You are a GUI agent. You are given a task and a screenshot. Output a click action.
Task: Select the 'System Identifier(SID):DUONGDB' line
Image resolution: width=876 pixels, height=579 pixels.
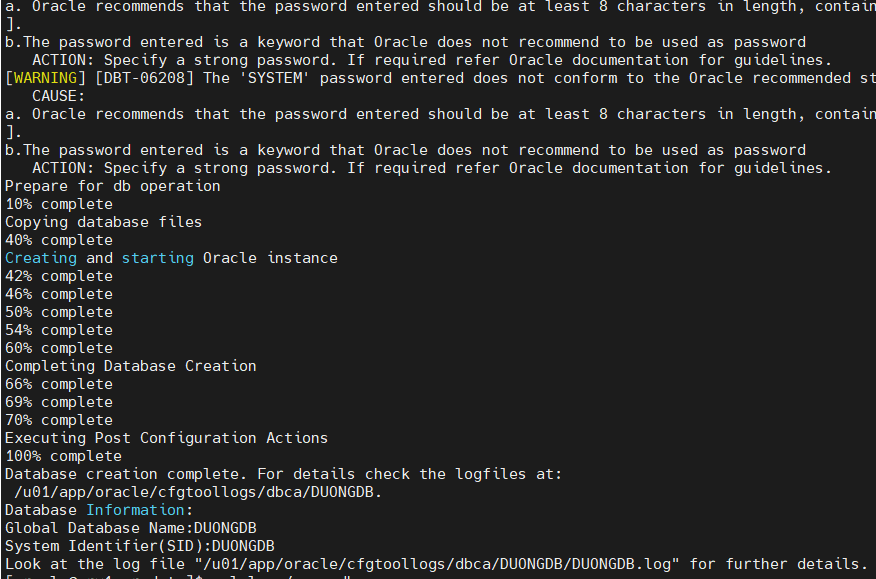140,546
